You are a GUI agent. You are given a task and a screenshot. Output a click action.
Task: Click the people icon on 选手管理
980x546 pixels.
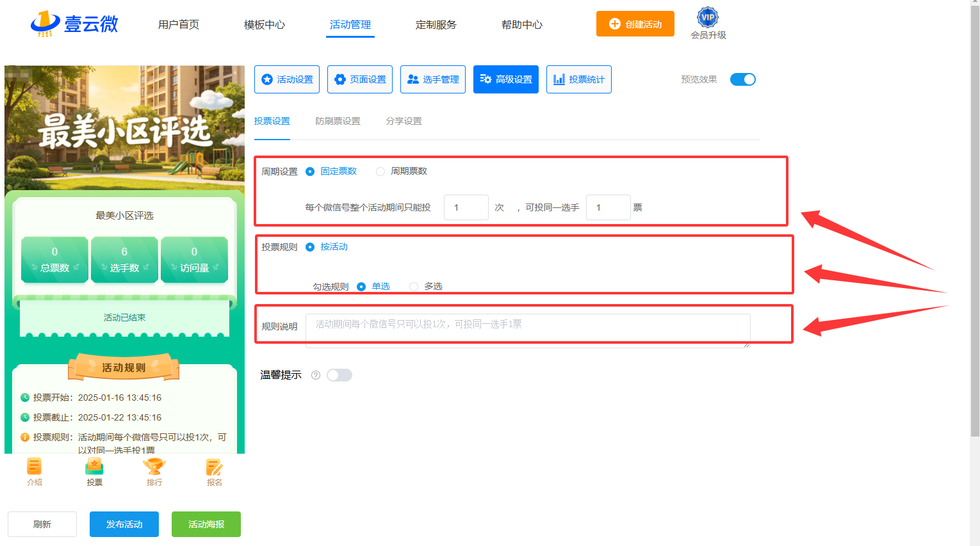pos(413,79)
